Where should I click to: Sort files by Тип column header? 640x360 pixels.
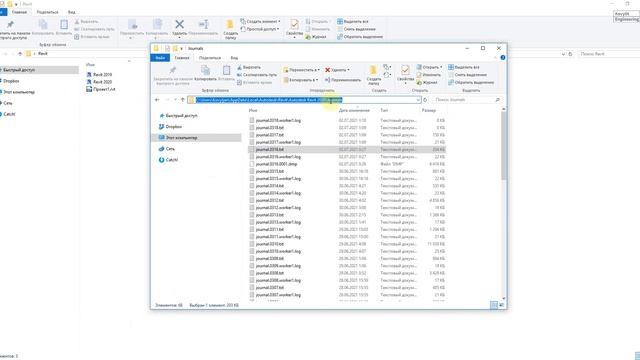tap(384, 111)
